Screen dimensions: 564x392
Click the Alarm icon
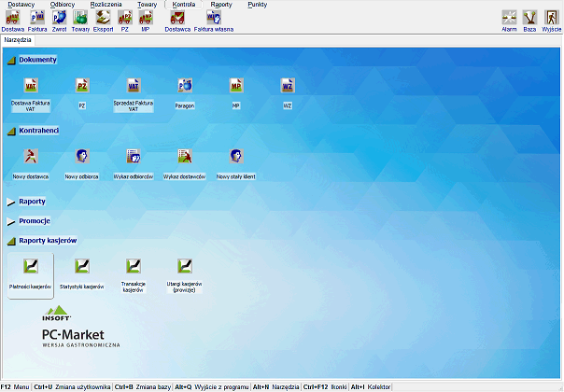click(x=509, y=21)
